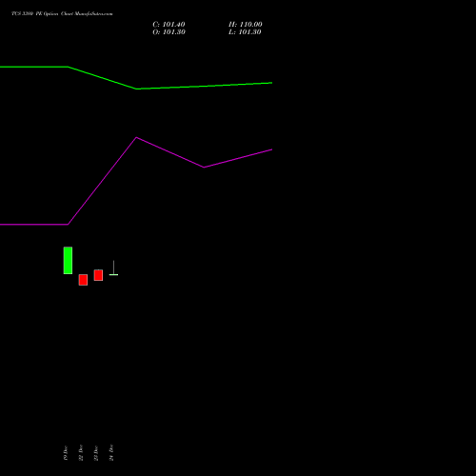This screenshot has width=476, height=476.
Task: Click the tall green candlestick for 19 Dec
Action: (68, 261)
